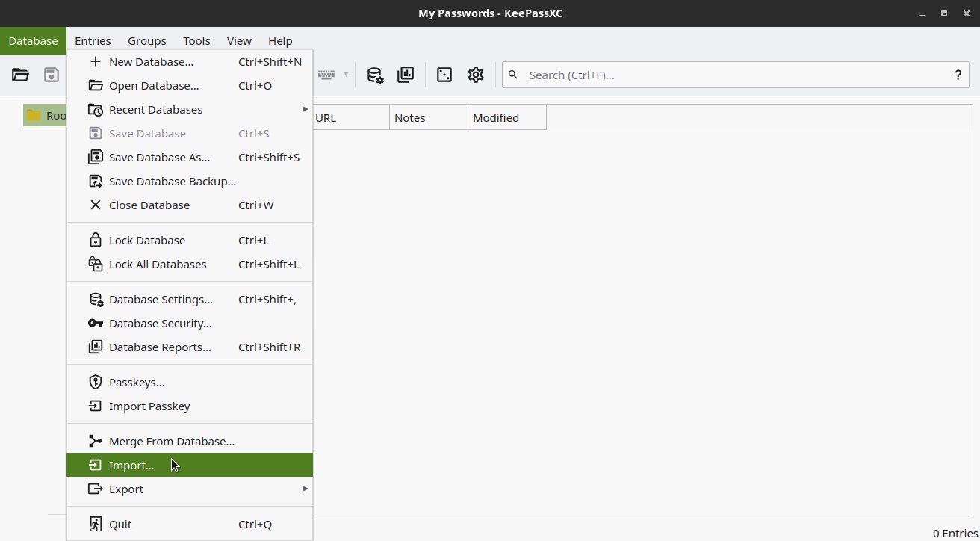Select Save Database As... menu entry
Viewport: 980px width, 541px height.
(190, 158)
